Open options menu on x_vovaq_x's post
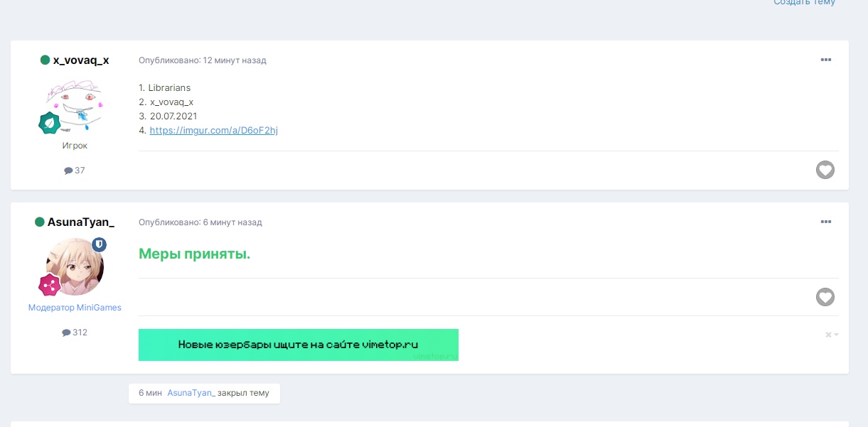This screenshot has height=427, width=868. coord(825,60)
